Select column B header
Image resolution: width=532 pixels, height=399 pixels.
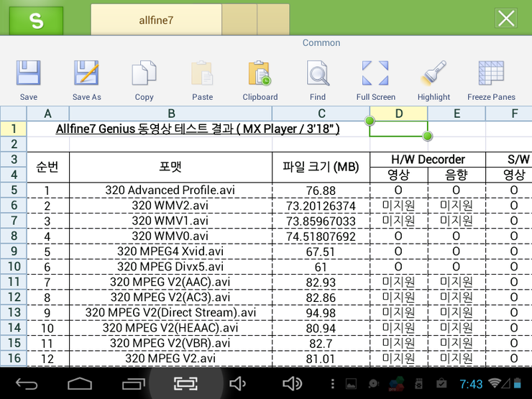[x=170, y=114]
